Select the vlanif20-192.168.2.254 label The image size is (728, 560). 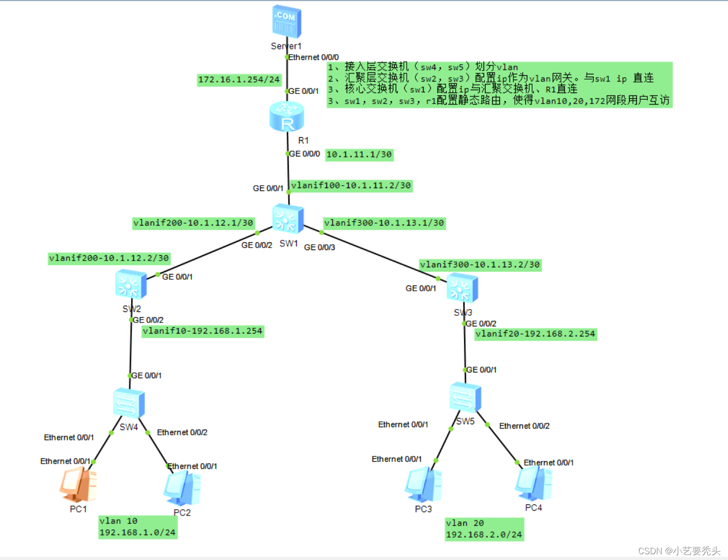[535, 334]
